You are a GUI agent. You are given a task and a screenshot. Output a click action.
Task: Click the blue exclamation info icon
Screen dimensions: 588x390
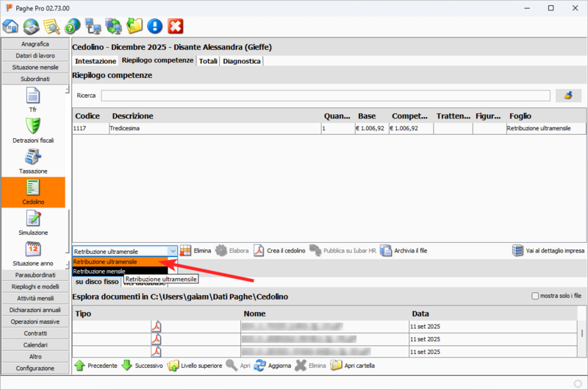[154, 27]
